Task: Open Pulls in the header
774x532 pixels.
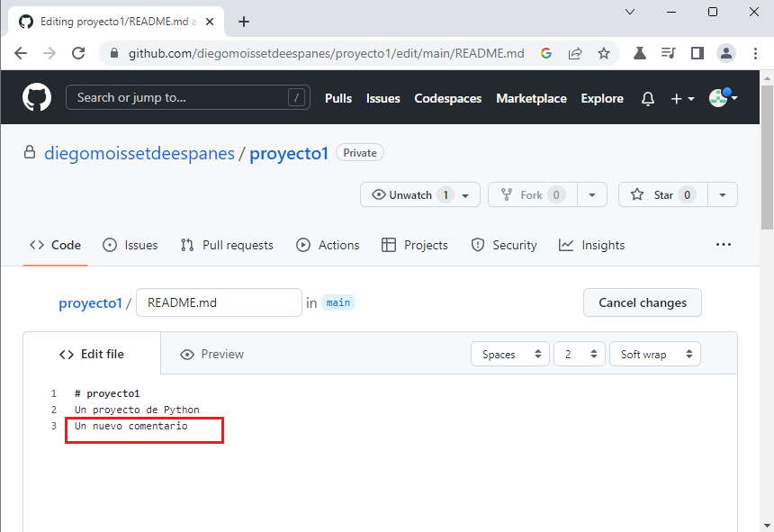Action: tap(338, 99)
